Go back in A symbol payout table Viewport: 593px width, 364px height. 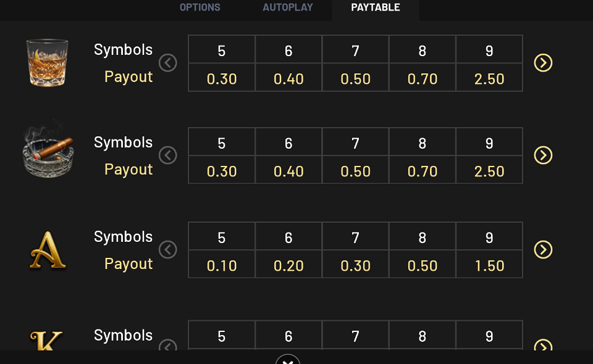click(x=168, y=250)
